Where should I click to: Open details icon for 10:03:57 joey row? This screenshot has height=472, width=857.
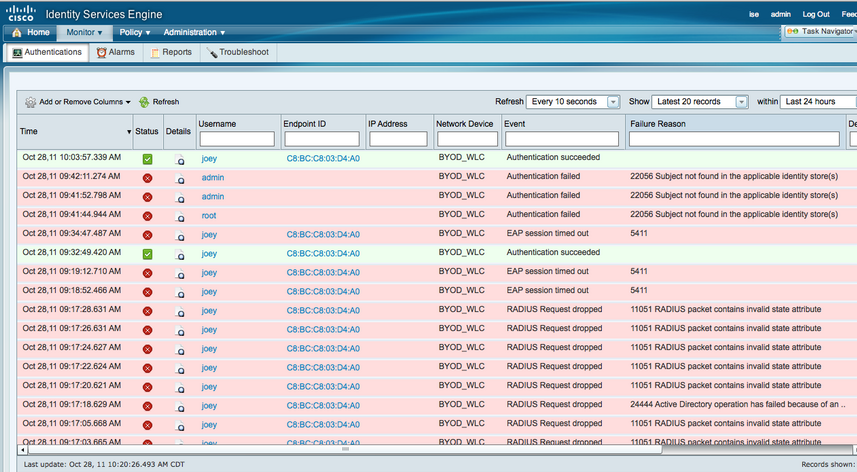tap(180, 159)
